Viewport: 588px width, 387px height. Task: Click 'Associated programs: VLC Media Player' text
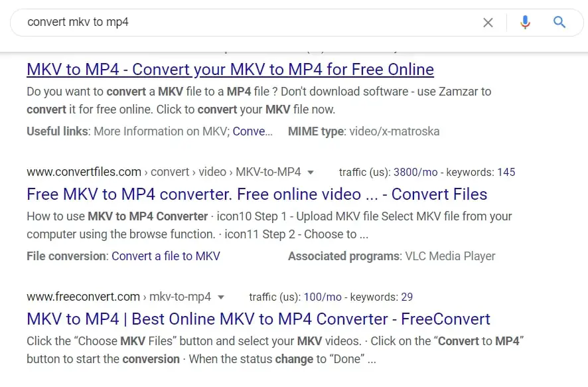(x=392, y=256)
